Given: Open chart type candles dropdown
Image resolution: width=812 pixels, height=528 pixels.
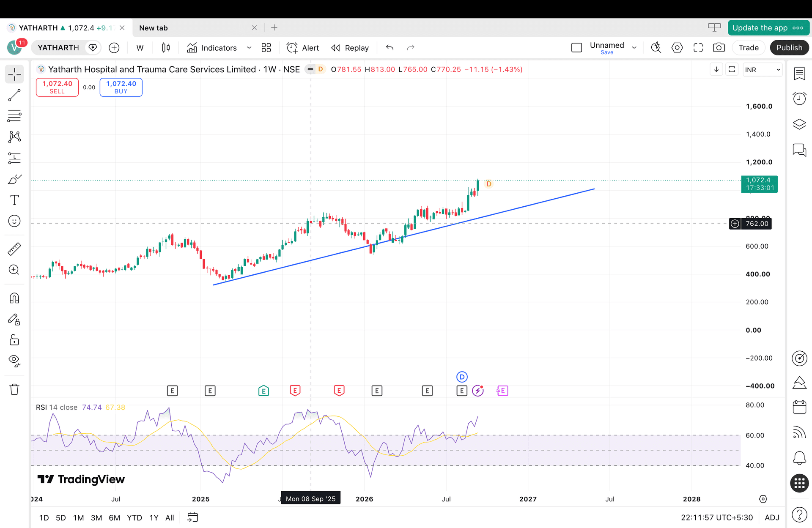Looking at the screenshot, I should 166,48.
